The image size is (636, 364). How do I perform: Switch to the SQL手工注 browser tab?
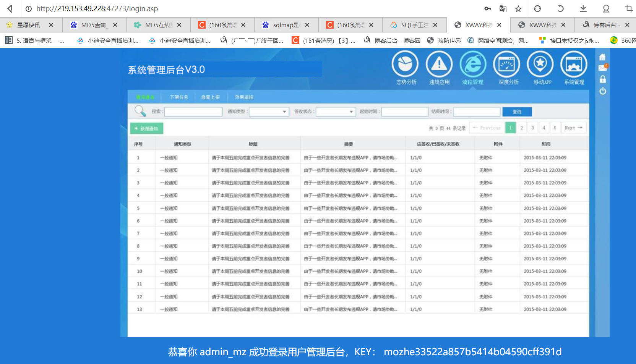click(x=415, y=25)
